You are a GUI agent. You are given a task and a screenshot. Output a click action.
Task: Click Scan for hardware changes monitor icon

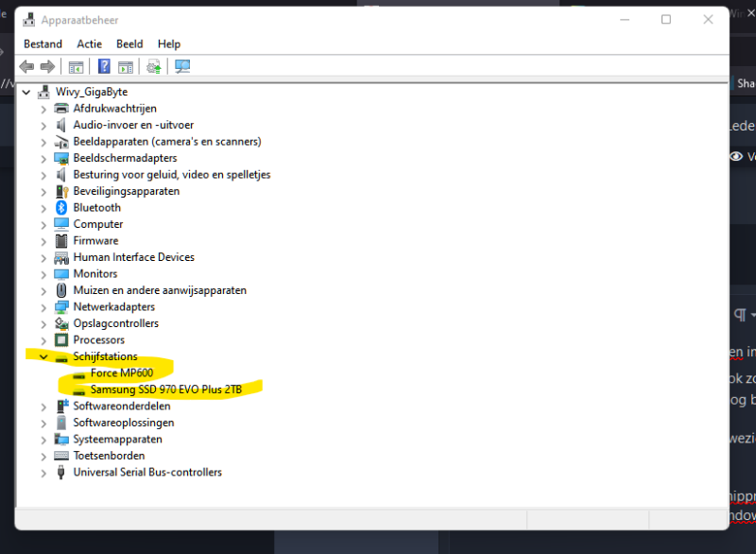[182, 66]
